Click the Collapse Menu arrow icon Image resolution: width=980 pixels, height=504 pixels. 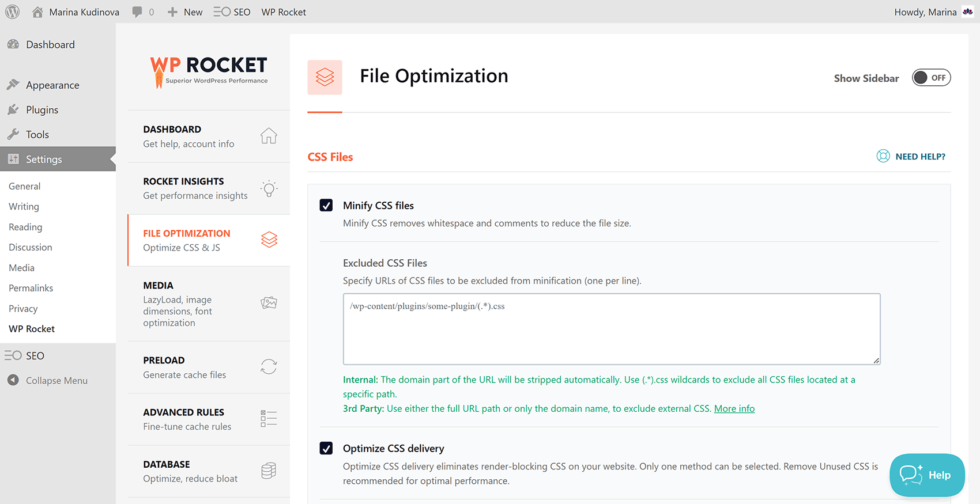point(13,380)
